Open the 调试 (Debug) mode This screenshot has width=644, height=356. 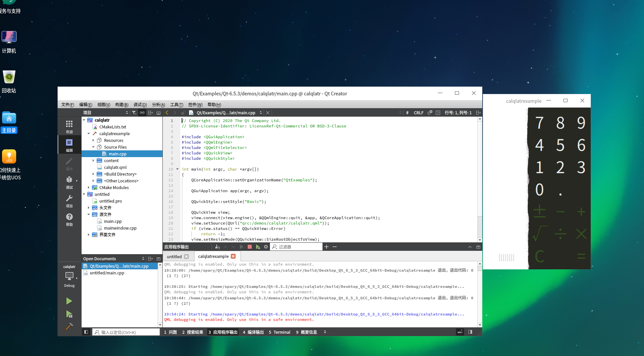tap(69, 182)
